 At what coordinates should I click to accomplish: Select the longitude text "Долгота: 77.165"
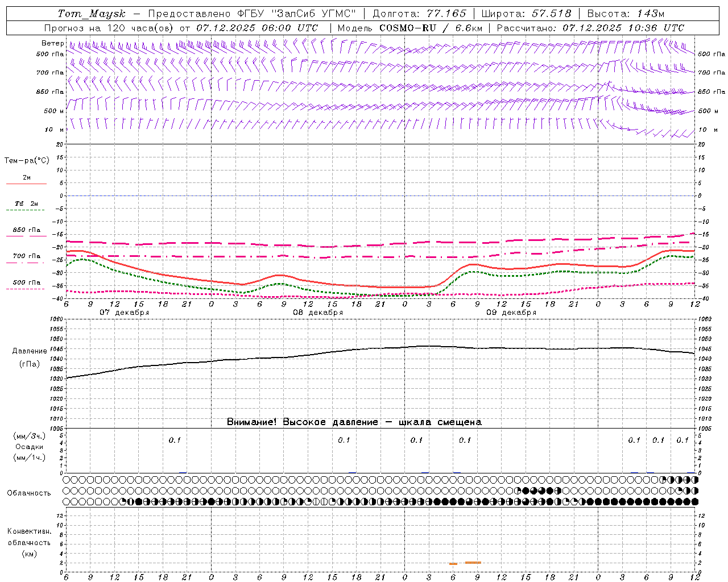419,14
